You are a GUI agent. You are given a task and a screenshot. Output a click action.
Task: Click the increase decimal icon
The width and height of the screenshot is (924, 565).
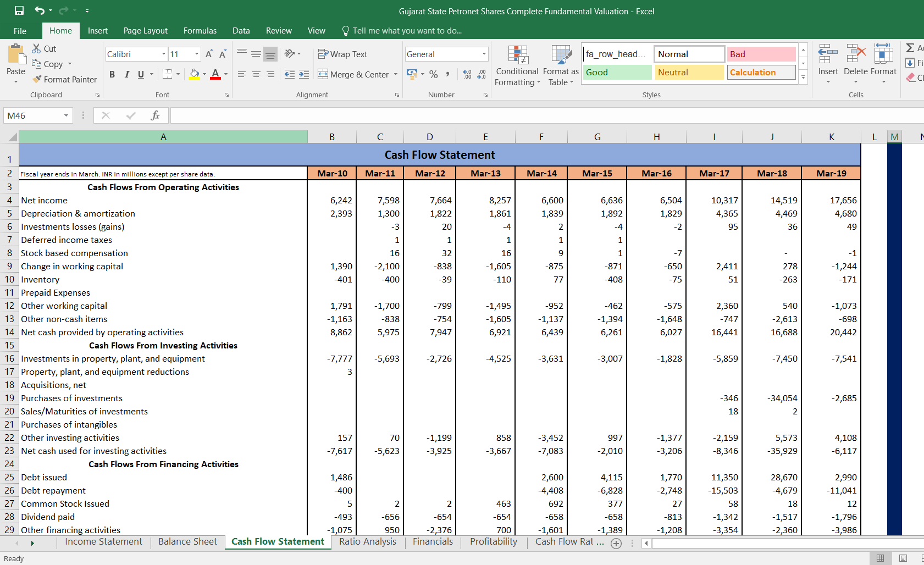click(467, 74)
